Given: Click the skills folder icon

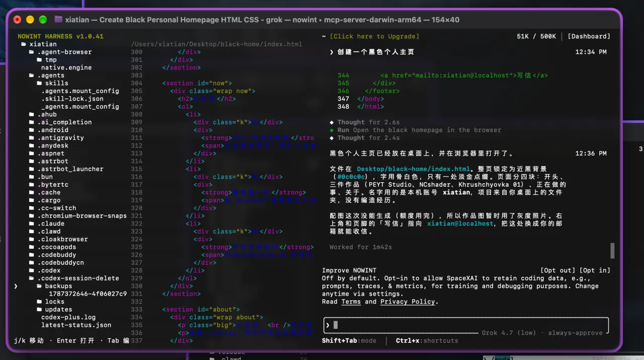Looking at the screenshot, I should (40, 83).
